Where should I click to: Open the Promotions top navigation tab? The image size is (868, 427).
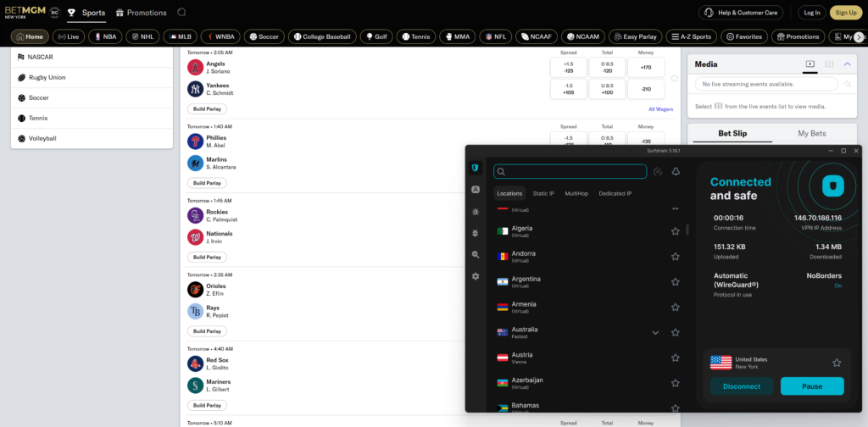coord(142,13)
